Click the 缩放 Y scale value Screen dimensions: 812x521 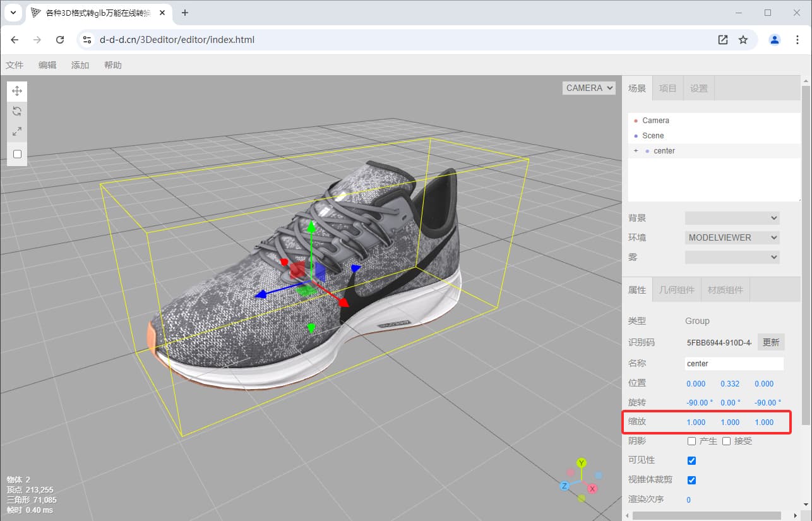(x=730, y=422)
